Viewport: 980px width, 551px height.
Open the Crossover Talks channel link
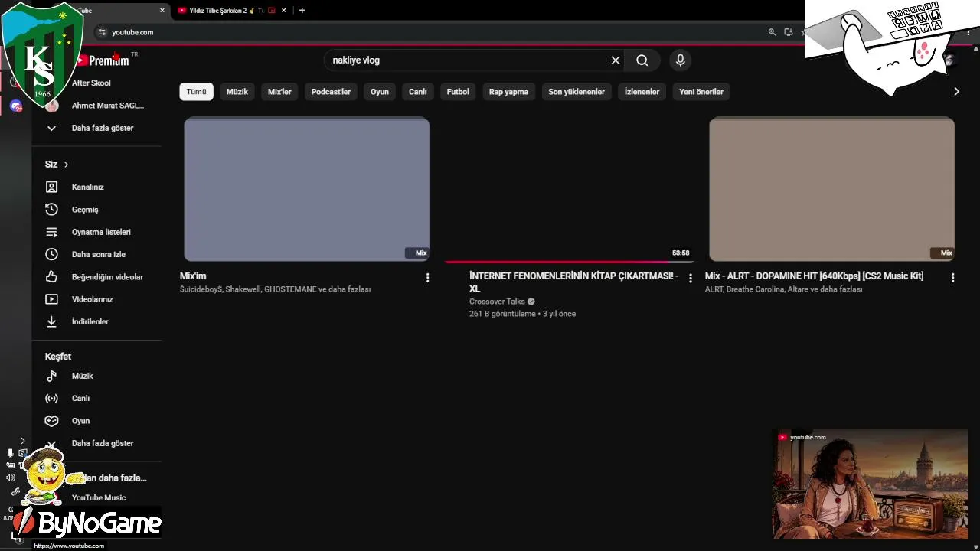498,302
